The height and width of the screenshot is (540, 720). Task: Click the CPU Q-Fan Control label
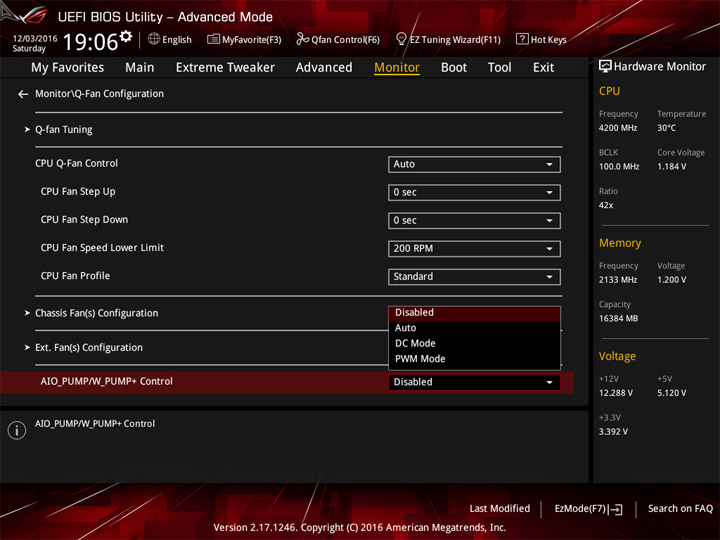[x=76, y=163]
